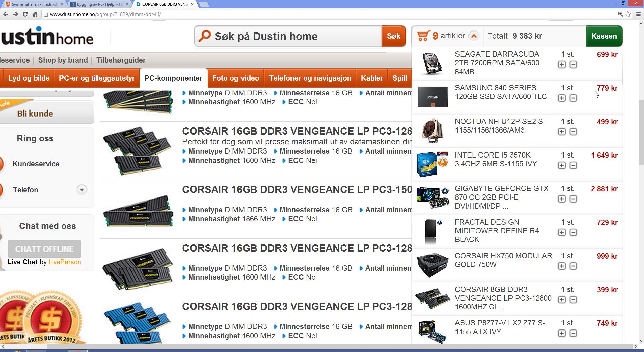The image size is (644, 352).
Task: Add one more Samsung 840 Series SSD
Action: (x=562, y=98)
